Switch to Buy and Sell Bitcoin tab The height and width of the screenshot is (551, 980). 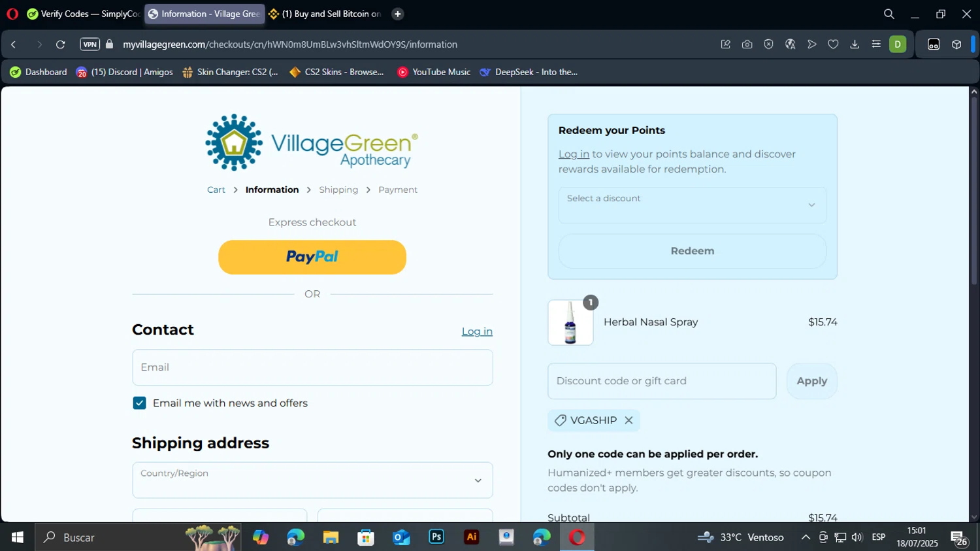click(325, 14)
